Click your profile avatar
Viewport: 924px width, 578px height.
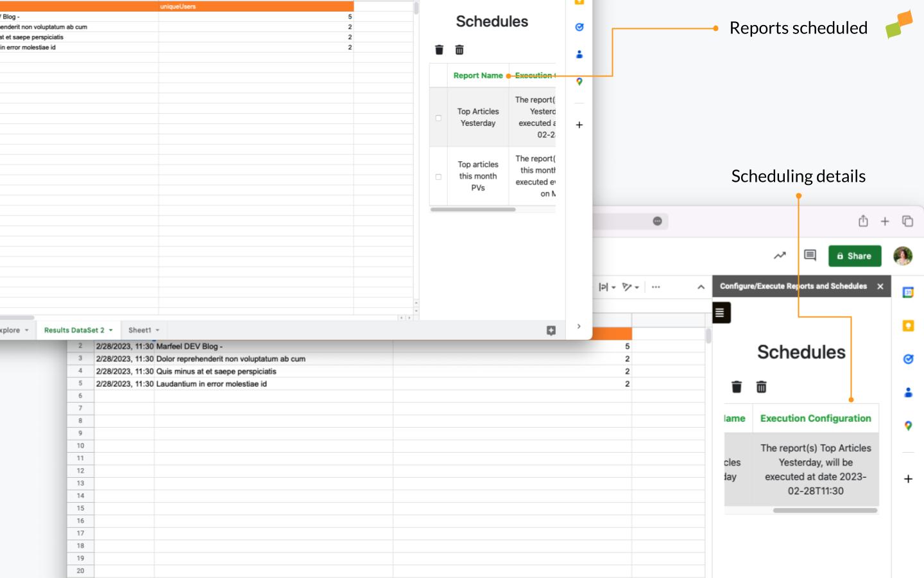tap(904, 256)
